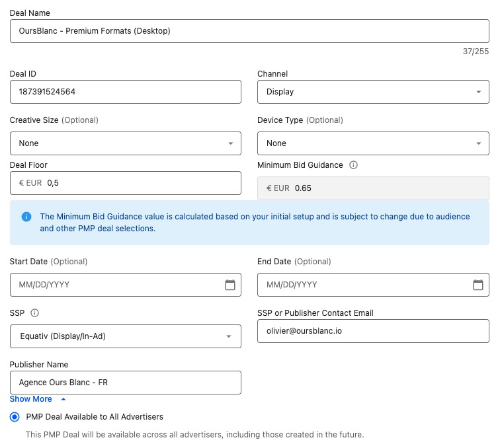
Task: Click the Minimum Bid Guidance info icon
Action: point(353,165)
